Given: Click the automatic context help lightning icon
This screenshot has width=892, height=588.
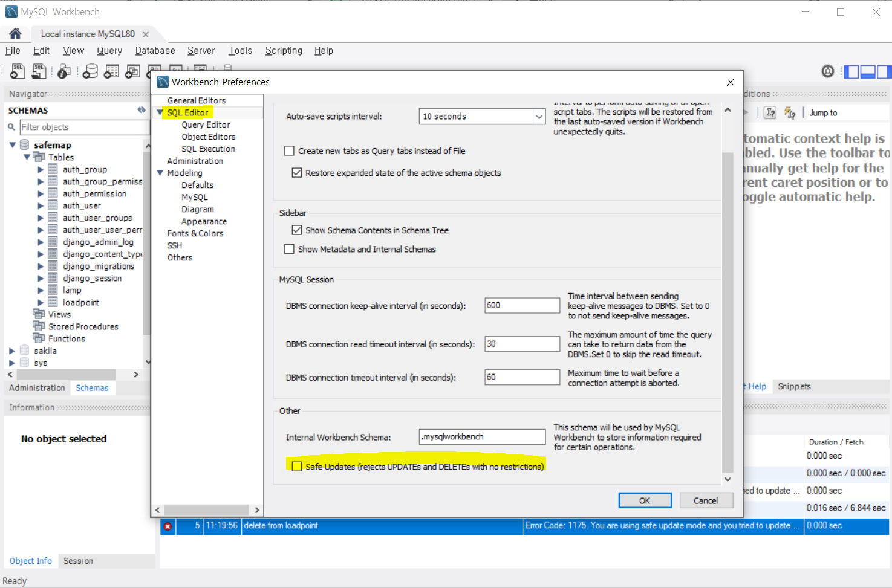Looking at the screenshot, I should tap(789, 112).
